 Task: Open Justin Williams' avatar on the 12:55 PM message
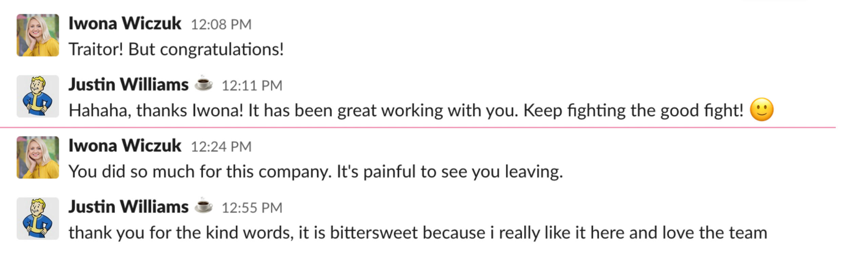[38, 218]
